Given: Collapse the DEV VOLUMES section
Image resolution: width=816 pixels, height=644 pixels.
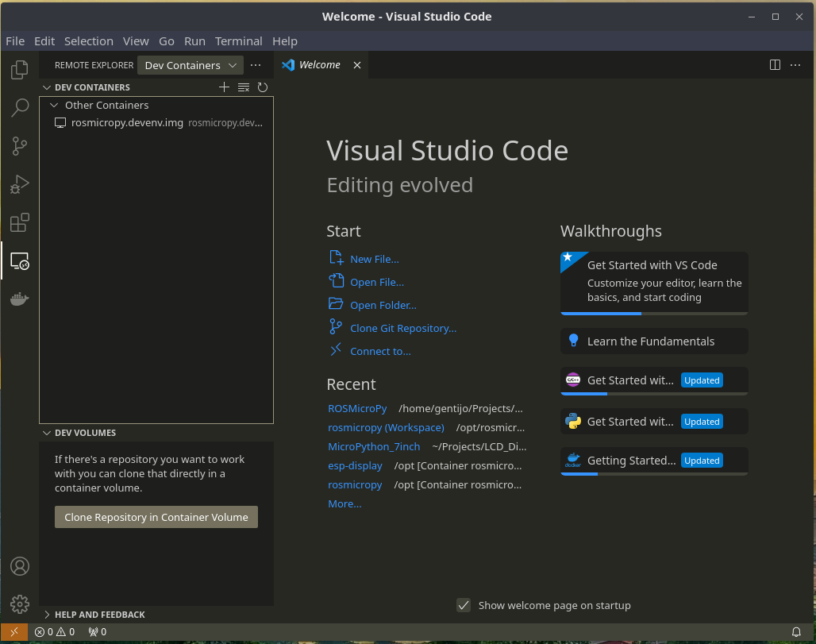Looking at the screenshot, I should (47, 433).
